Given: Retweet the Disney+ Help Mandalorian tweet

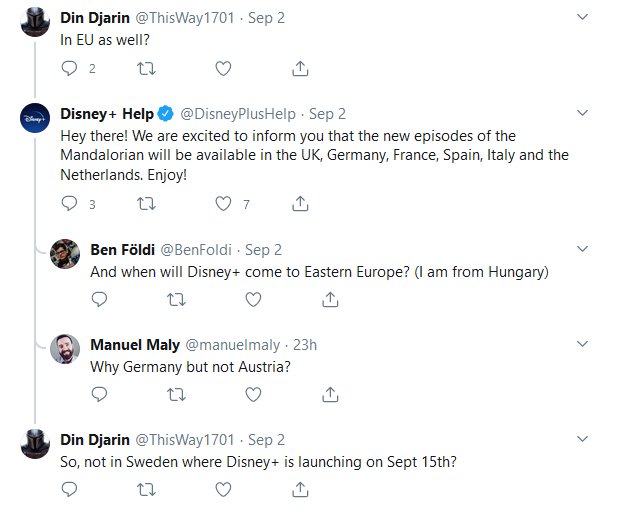Looking at the screenshot, I should [x=146, y=204].
